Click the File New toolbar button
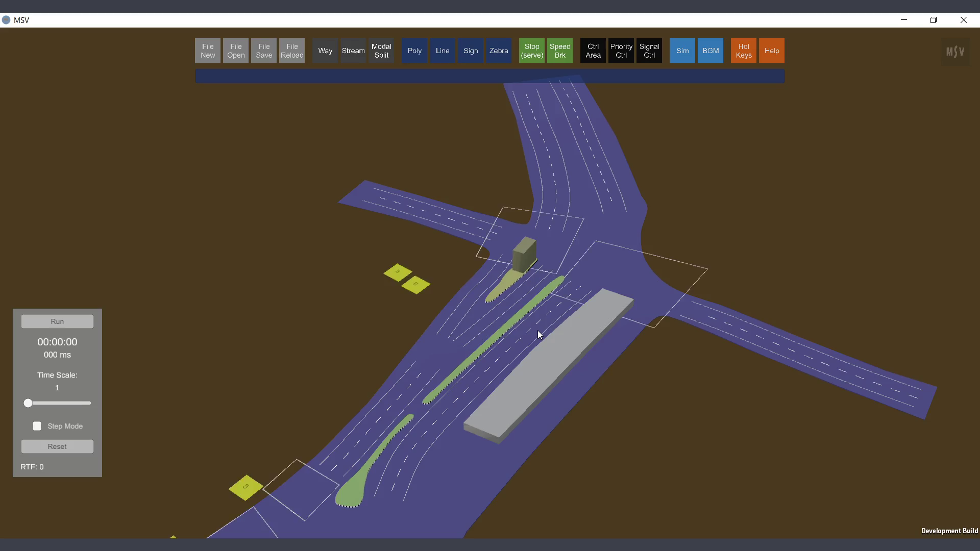The width and height of the screenshot is (980, 551). [x=208, y=51]
